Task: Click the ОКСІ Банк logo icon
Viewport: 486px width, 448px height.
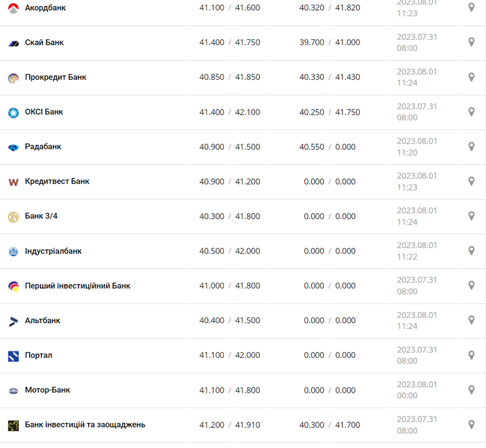Action: tap(14, 113)
